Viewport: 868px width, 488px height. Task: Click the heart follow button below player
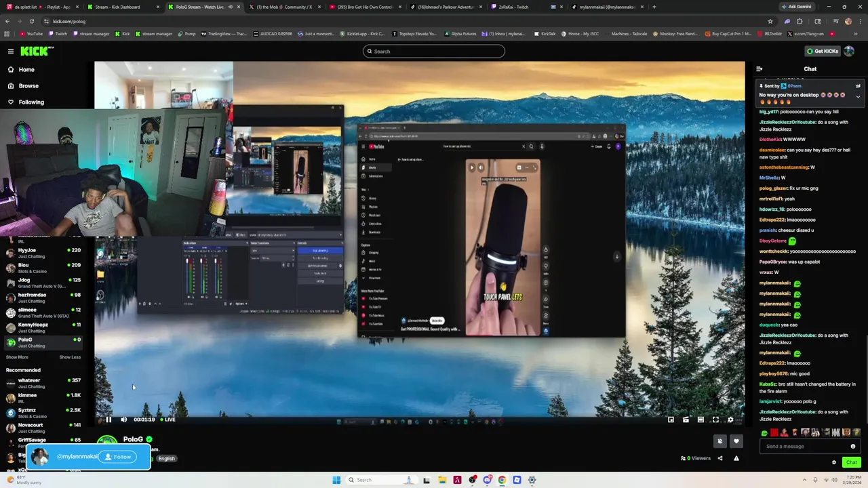(736, 441)
